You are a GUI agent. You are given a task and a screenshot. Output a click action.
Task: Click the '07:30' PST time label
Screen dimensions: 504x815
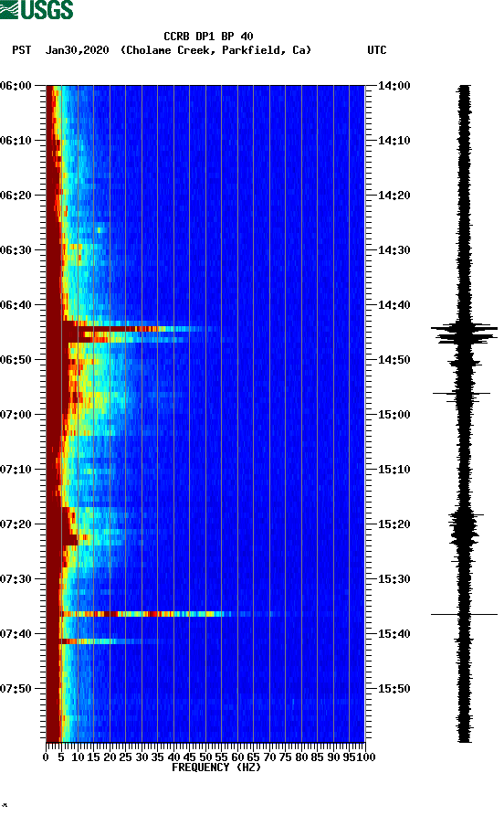[x=16, y=579]
